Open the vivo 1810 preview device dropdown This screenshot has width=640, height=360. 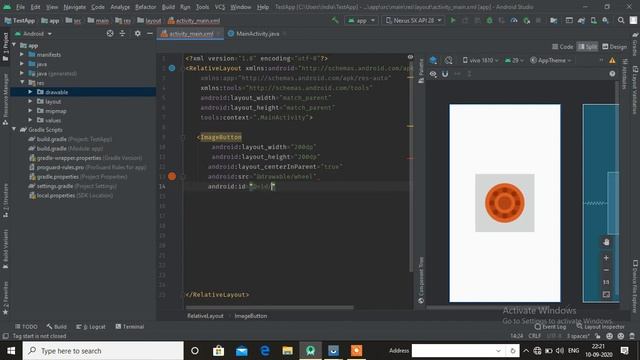pyautogui.click(x=480, y=60)
